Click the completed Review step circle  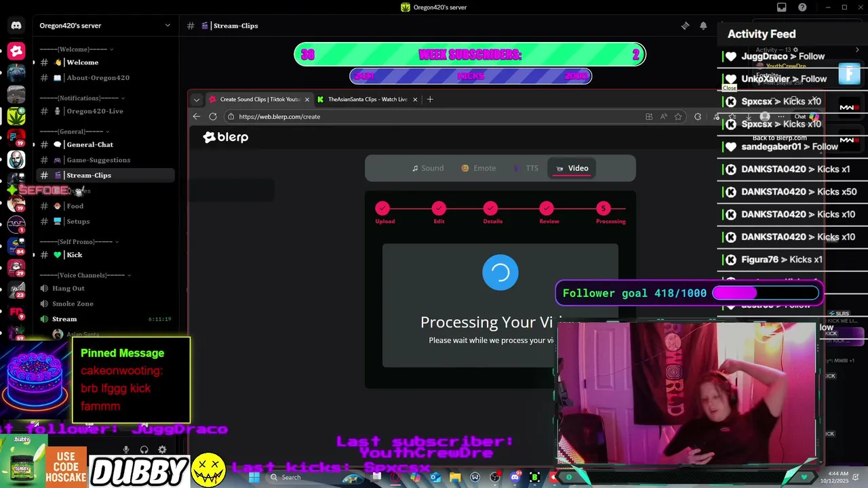[547, 208]
